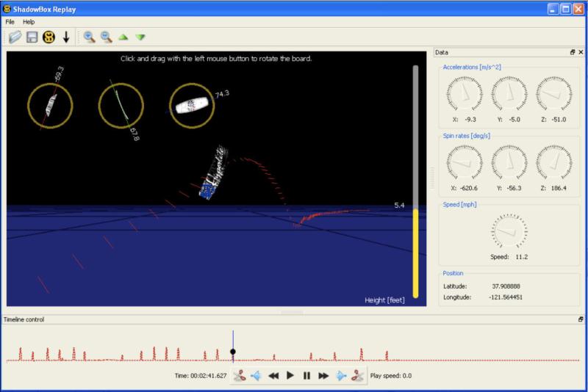Click the Open file folder icon
Image resolution: width=588 pixels, height=392 pixels.
tap(15, 37)
